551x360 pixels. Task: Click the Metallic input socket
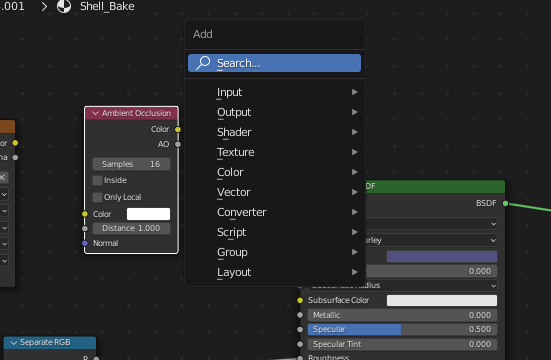click(x=300, y=315)
